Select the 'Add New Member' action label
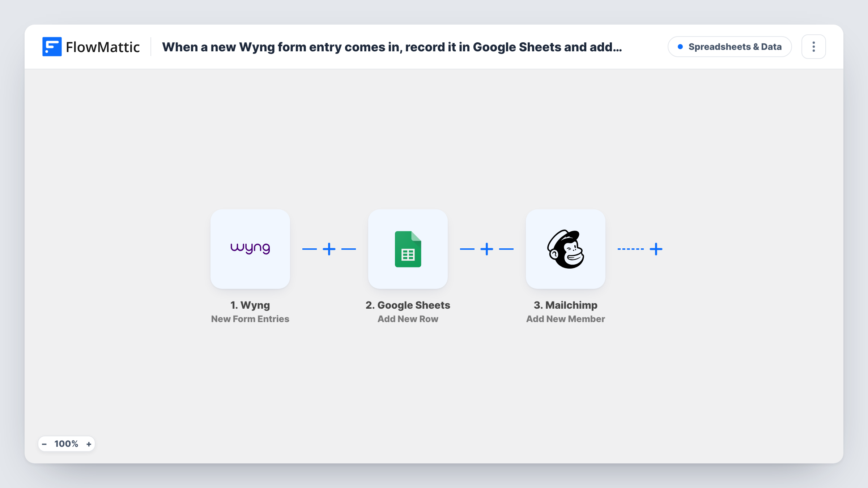 (566, 319)
